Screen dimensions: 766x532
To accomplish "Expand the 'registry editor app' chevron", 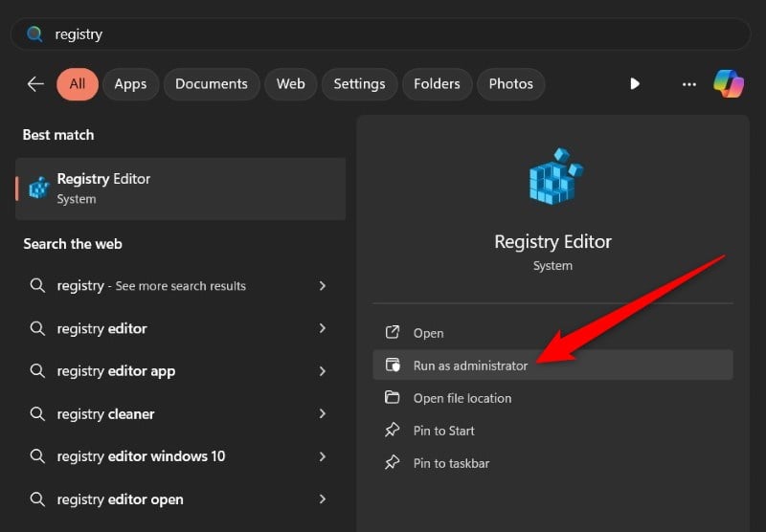I will (323, 371).
